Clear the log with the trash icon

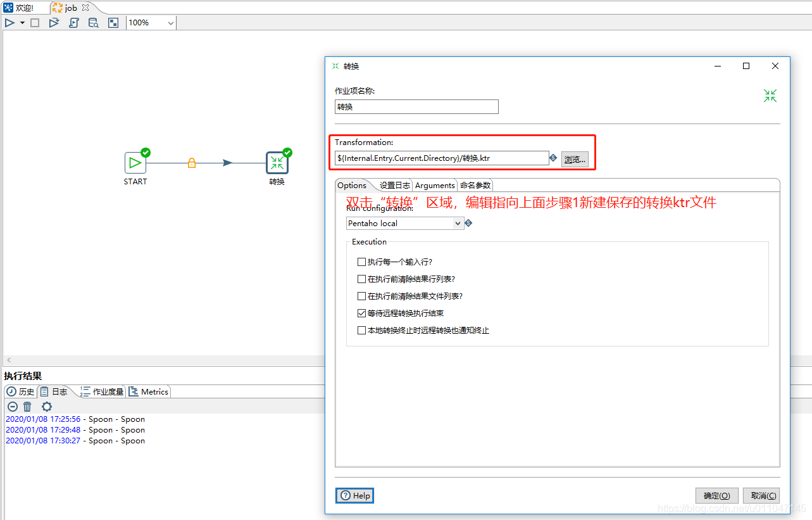tap(27, 407)
